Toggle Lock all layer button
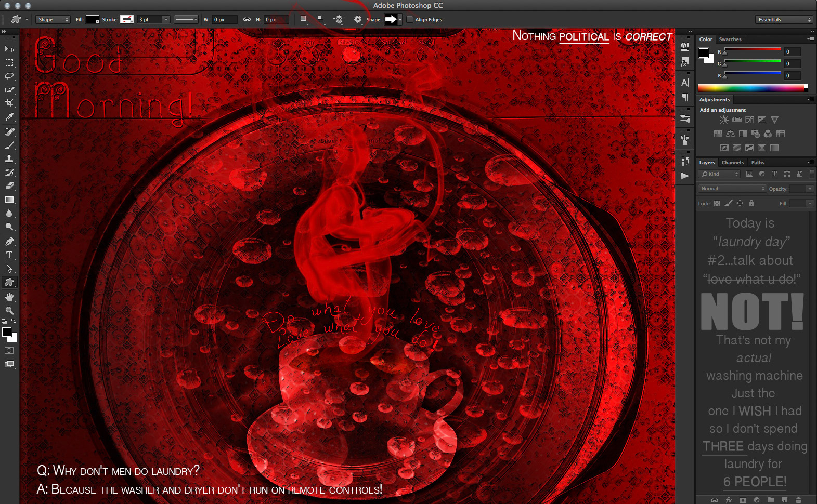The height and width of the screenshot is (504, 817). point(751,204)
